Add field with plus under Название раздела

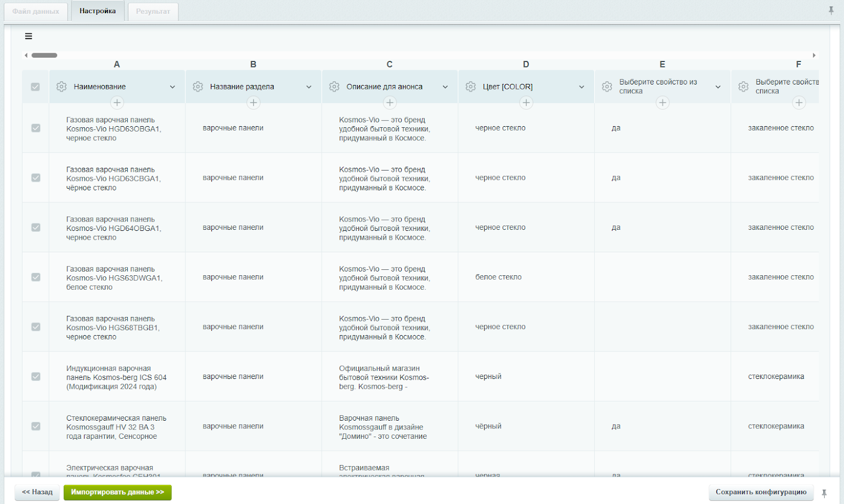(x=254, y=103)
